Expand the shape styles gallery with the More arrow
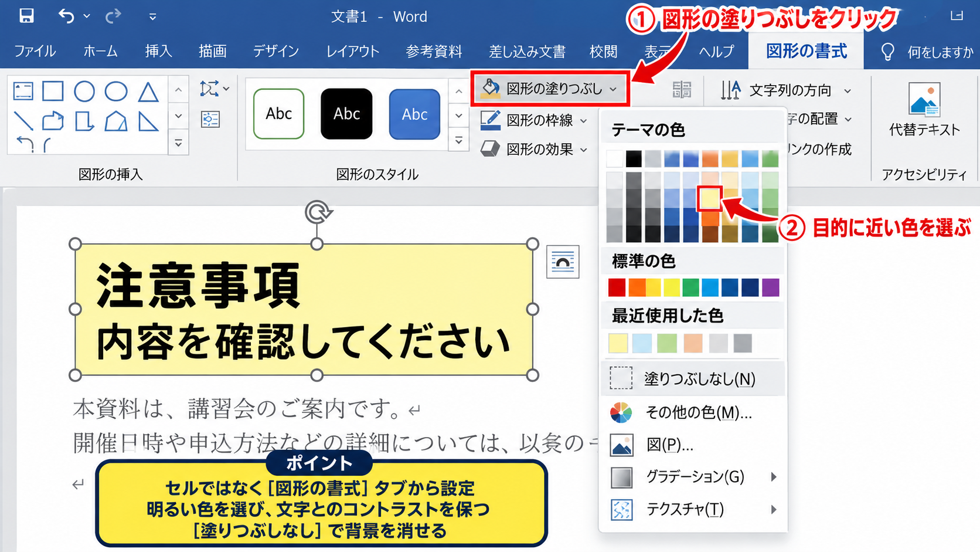The height and width of the screenshot is (552, 980). 459,141
